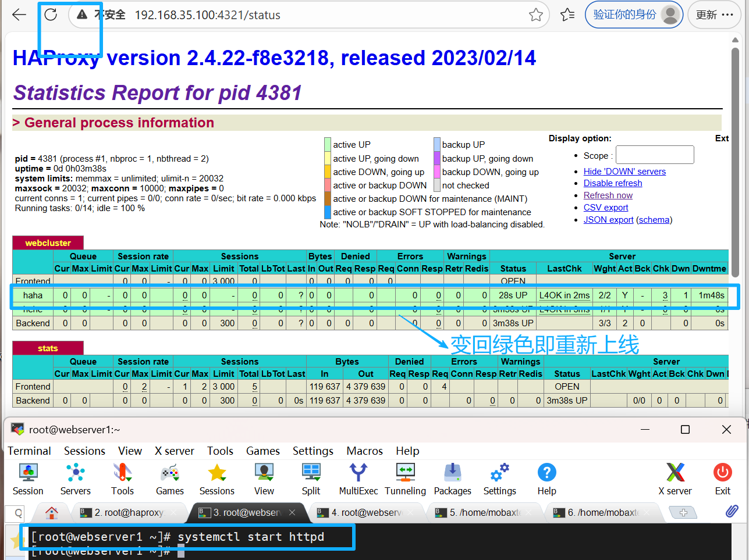The width and height of the screenshot is (749, 560).
Task: Open MobaXterm Servers toolbar icon
Action: click(76, 480)
